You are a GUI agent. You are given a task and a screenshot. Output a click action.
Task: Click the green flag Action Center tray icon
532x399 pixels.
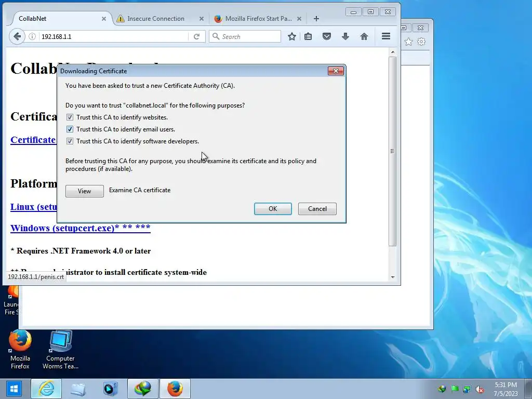pos(454,389)
